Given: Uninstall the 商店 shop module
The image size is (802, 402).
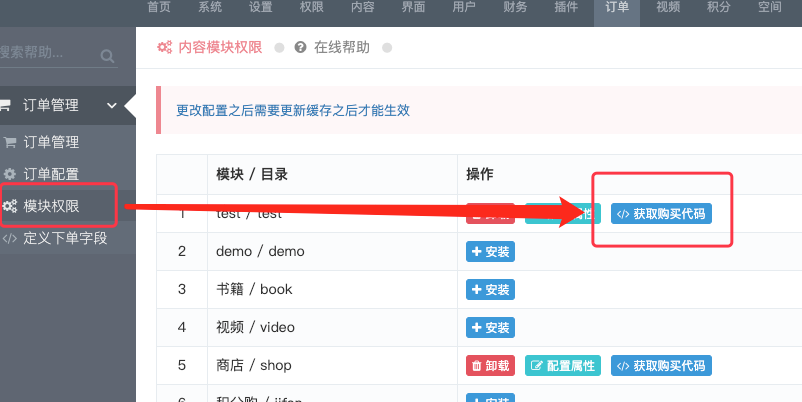Looking at the screenshot, I should click(x=490, y=366).
